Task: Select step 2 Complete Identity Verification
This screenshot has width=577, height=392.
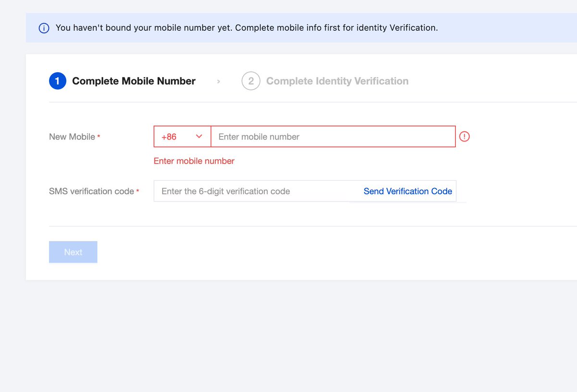Action: pyautogui.click(x=325, y=81)
